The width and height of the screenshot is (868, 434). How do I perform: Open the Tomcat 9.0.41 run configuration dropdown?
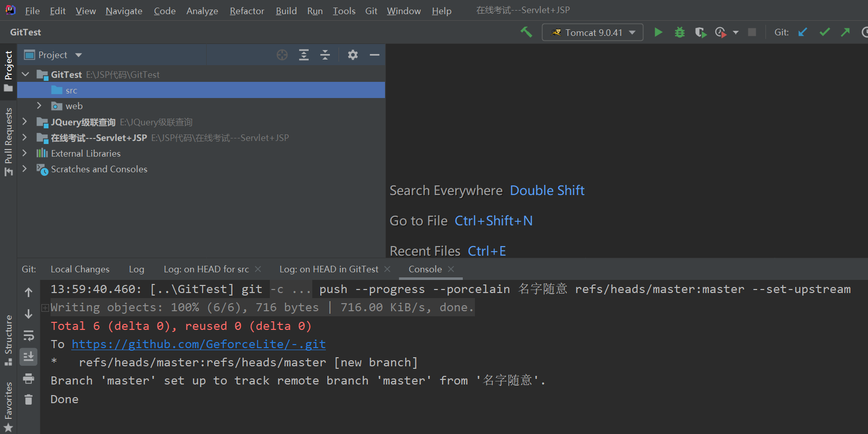point(593,32)
